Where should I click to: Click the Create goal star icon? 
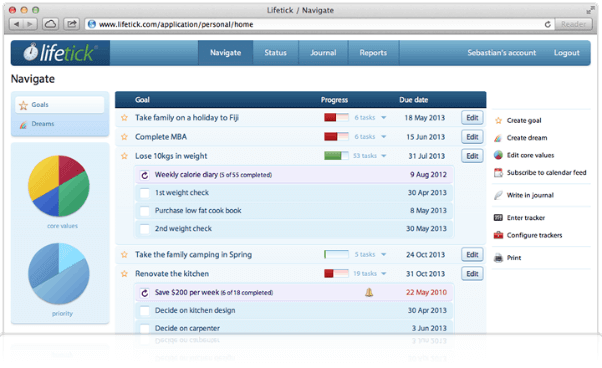click(498, 120)
